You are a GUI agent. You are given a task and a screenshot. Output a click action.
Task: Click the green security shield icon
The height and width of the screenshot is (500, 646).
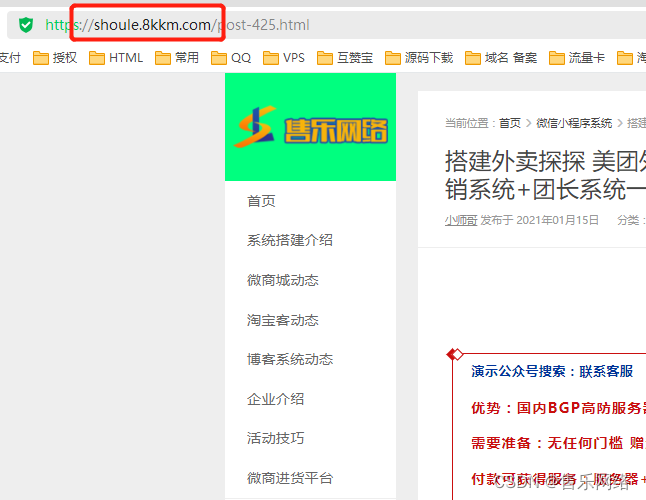tap(26, 25)
